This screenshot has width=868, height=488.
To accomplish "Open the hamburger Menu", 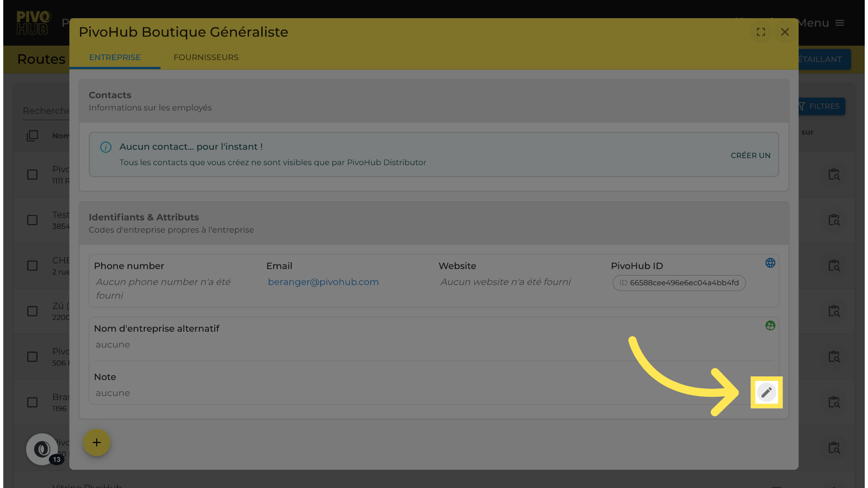I will 840,23.
